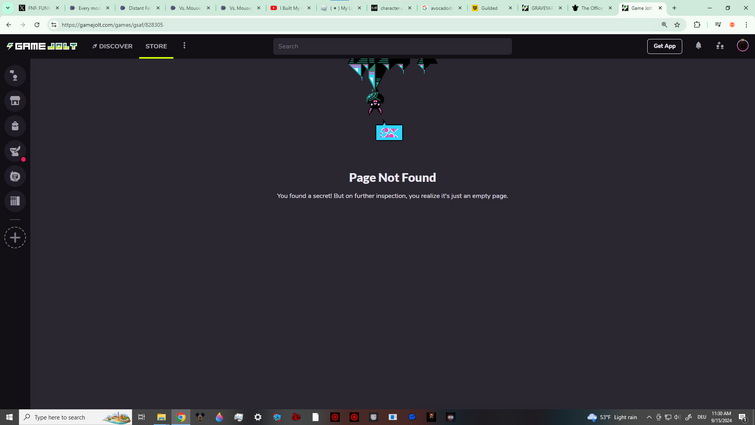Open the backpack icon in left sidebar
This screenshot has height=425, width=755.
pyautogui.click(x=15, y=126)
